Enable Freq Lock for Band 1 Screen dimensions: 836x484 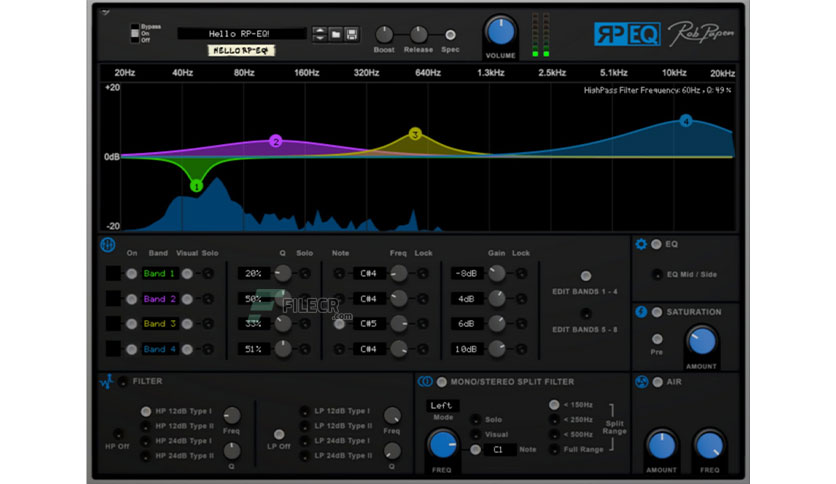point(423,274)
